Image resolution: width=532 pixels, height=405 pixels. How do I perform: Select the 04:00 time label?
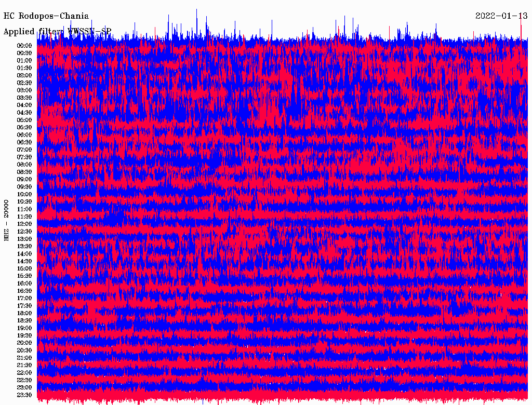click(x=24, y=105)
